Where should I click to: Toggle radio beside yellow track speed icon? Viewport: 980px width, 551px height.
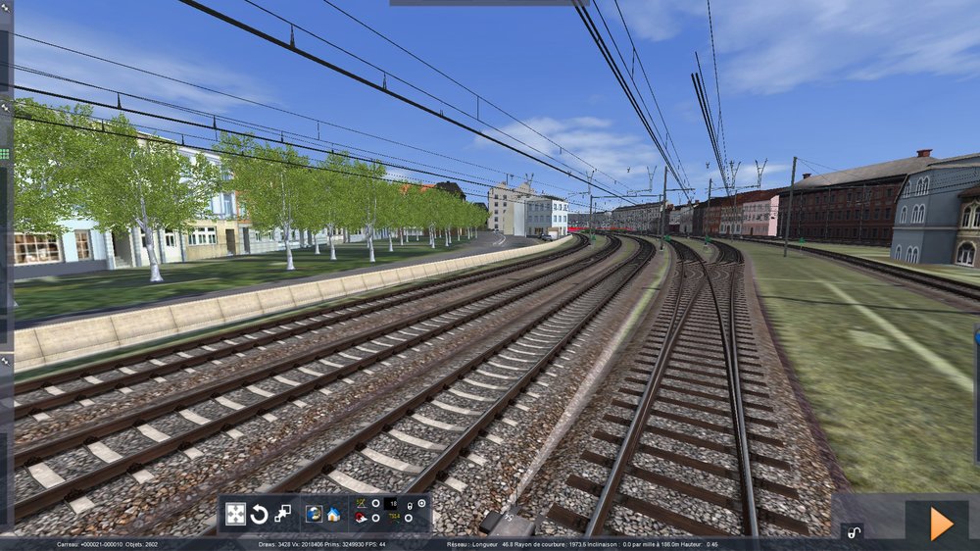pyautogui.click(x=408, y=518)
